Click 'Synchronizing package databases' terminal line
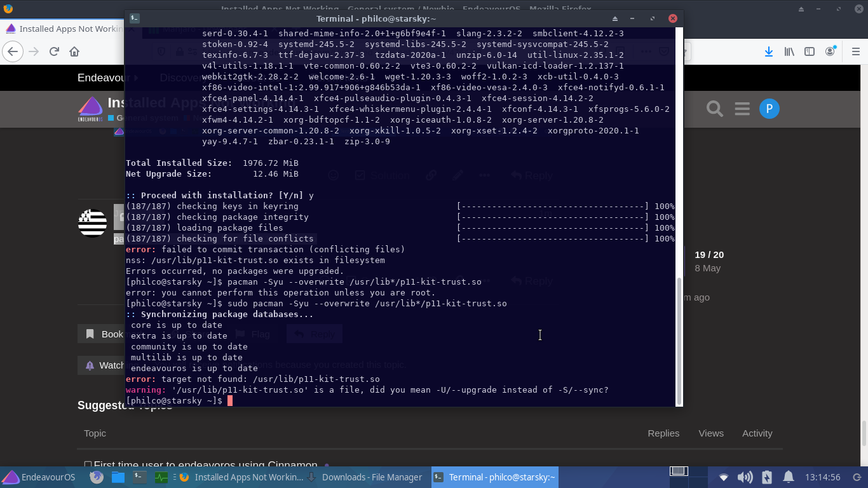 220,314
